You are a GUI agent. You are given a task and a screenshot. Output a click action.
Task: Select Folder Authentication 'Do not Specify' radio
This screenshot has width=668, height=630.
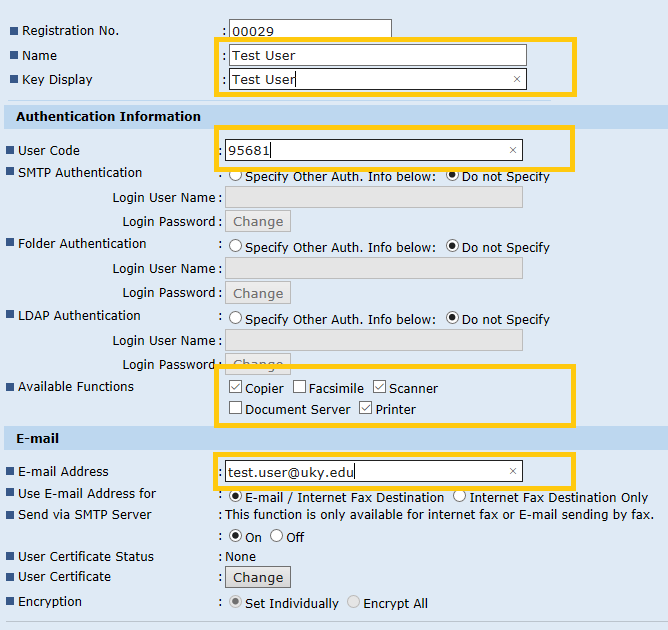452,246
